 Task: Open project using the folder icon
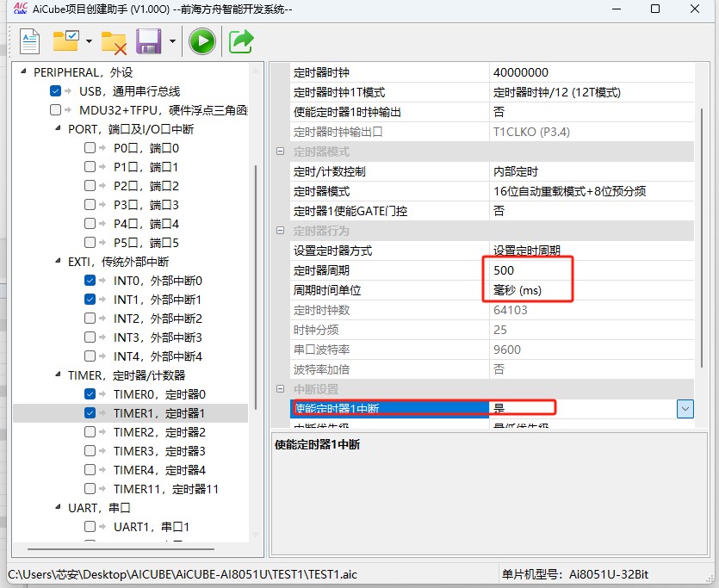(x=65, y=41)
